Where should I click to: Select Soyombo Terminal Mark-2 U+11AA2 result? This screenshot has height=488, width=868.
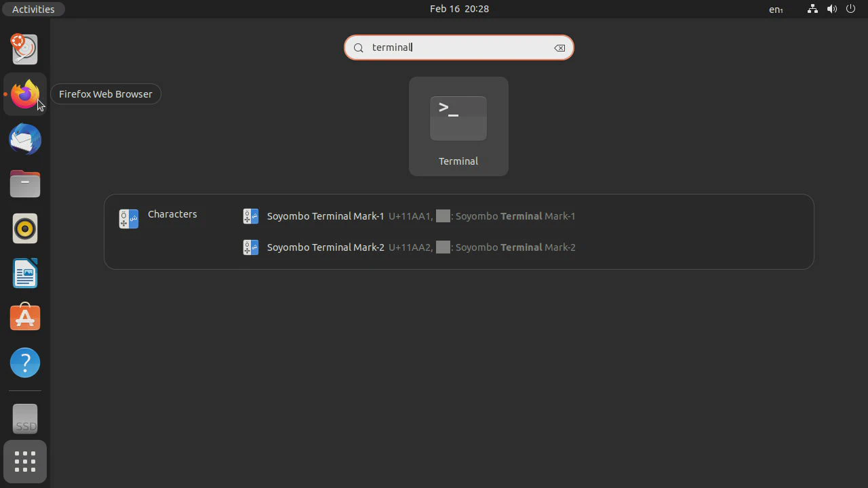409,247
